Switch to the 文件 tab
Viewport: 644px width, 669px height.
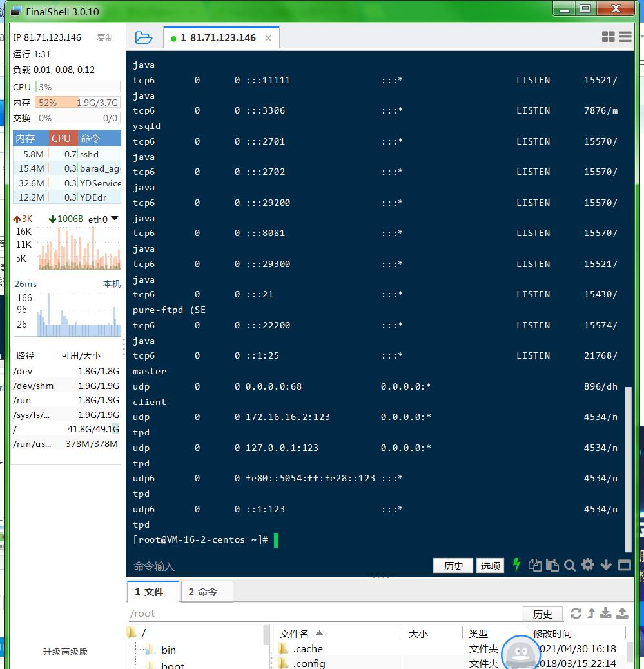[149, 592]
